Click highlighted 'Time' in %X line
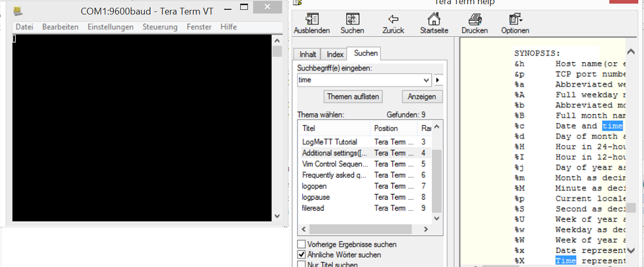This screenshot has height=267, width=644. (x=566, y=261)
